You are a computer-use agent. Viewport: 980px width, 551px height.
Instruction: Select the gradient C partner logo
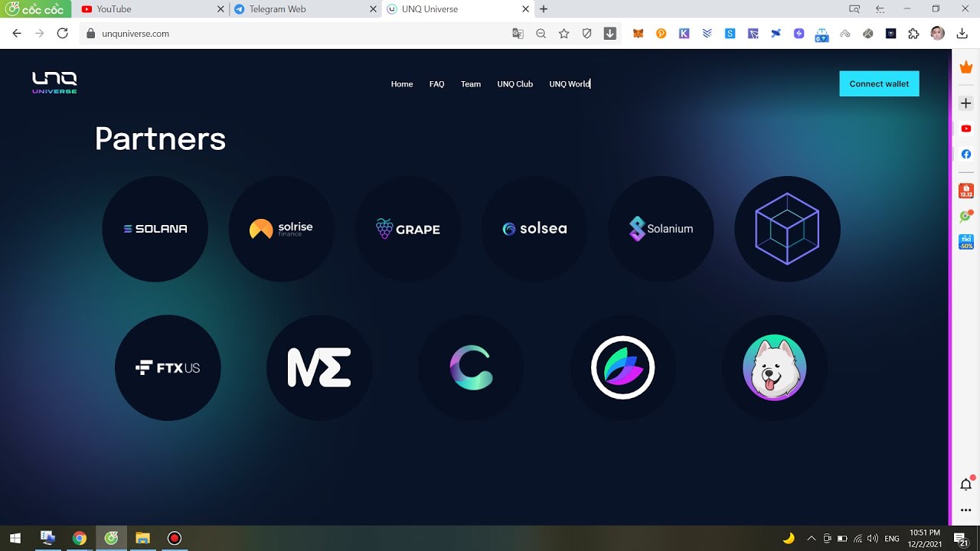[x=471, y=368]
